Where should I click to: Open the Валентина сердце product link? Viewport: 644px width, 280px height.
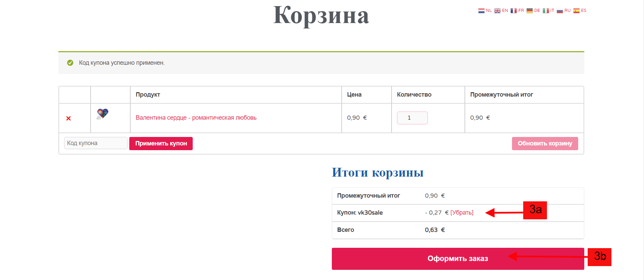196,118
